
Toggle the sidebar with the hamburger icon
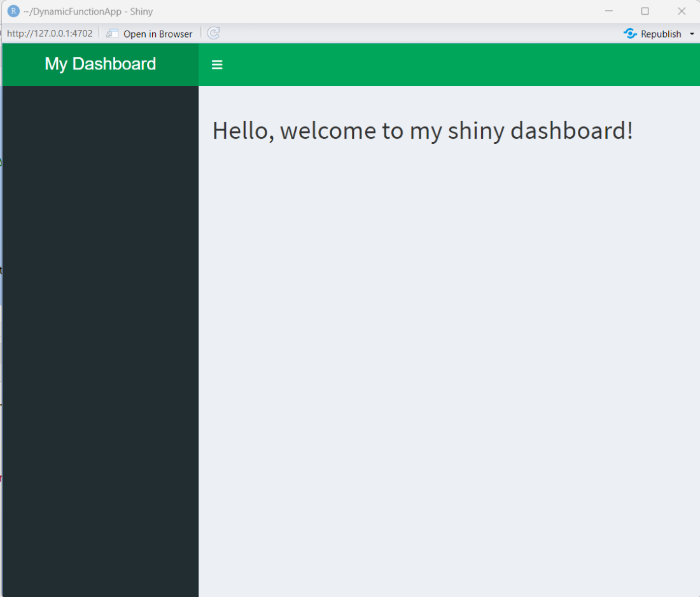point(217,65)
